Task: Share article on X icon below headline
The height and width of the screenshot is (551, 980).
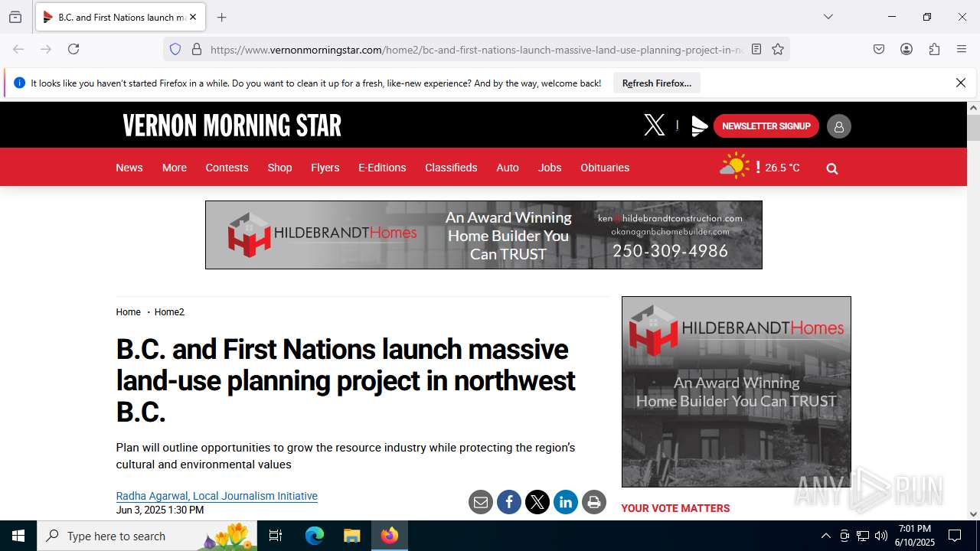Action: [x=537, y=502]
